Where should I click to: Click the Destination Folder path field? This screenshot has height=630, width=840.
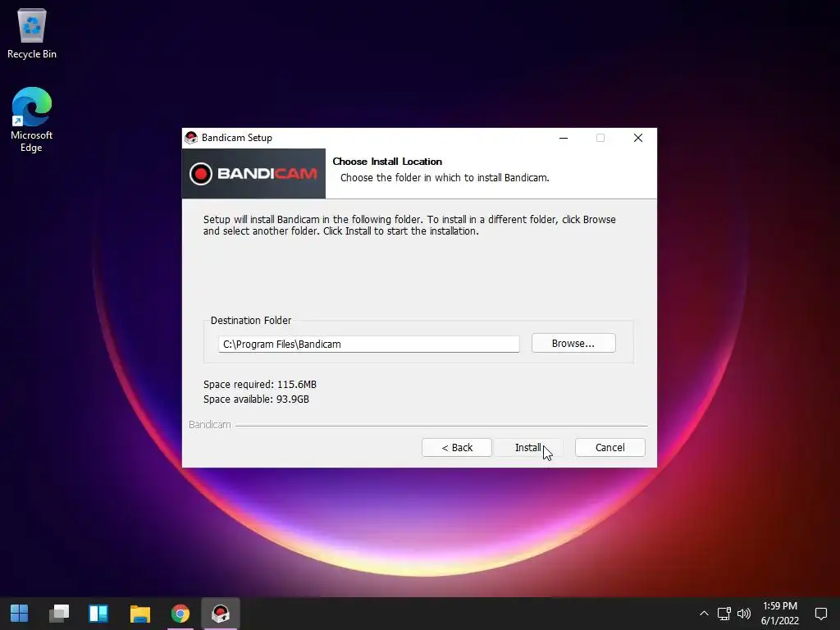click(x=369, y=344)
